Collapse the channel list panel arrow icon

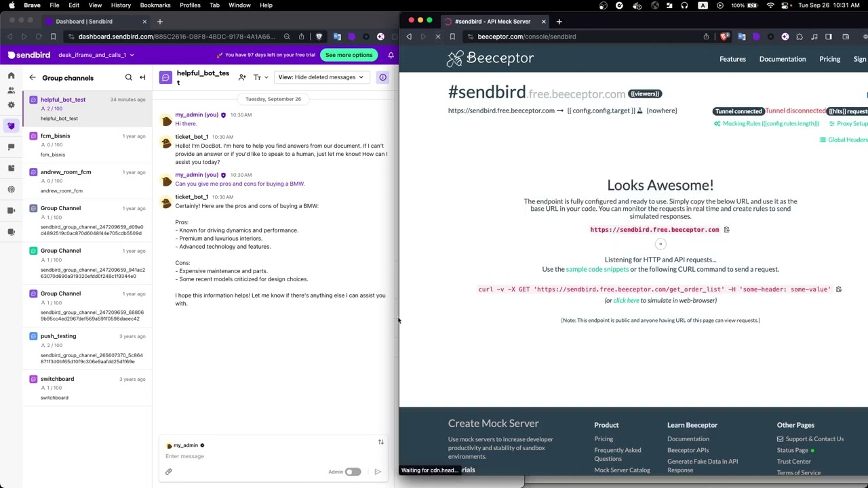(142, 77)
